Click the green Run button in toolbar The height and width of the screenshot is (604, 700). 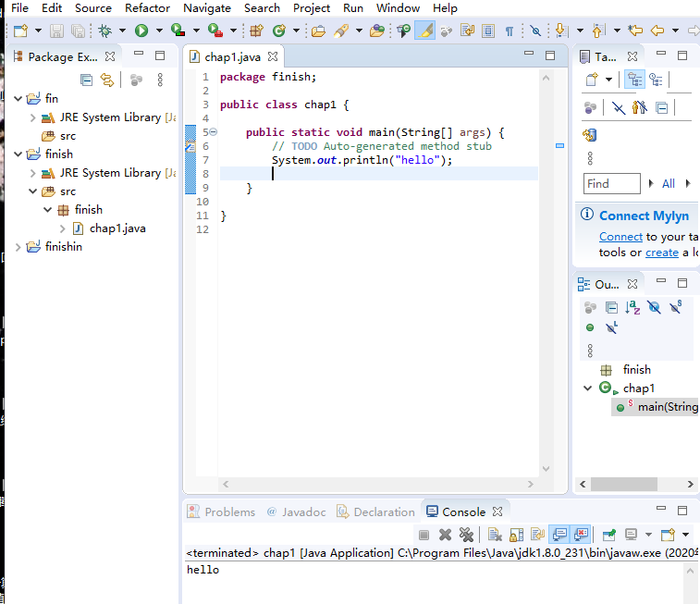tap(141, 31)
